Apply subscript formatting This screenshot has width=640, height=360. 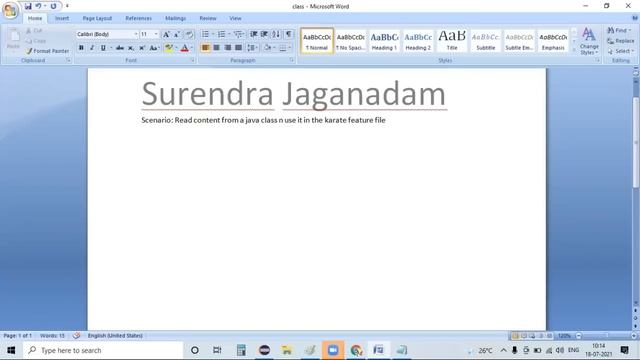[x=131, y=48]
